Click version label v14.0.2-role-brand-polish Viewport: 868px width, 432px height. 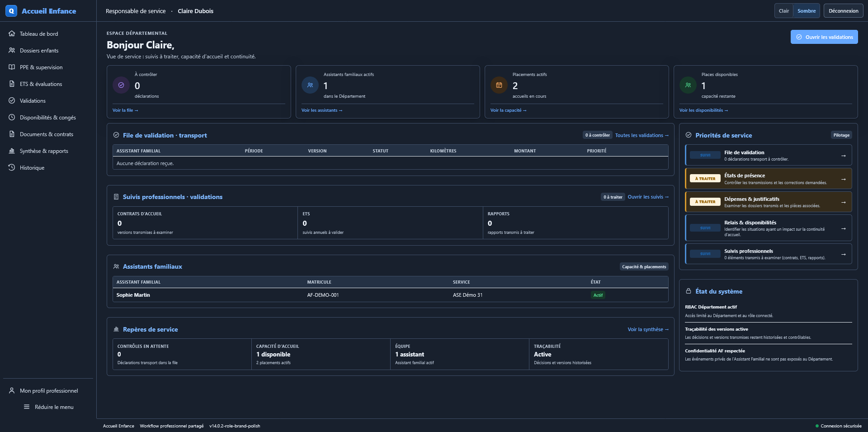click(x=235, y=426)
